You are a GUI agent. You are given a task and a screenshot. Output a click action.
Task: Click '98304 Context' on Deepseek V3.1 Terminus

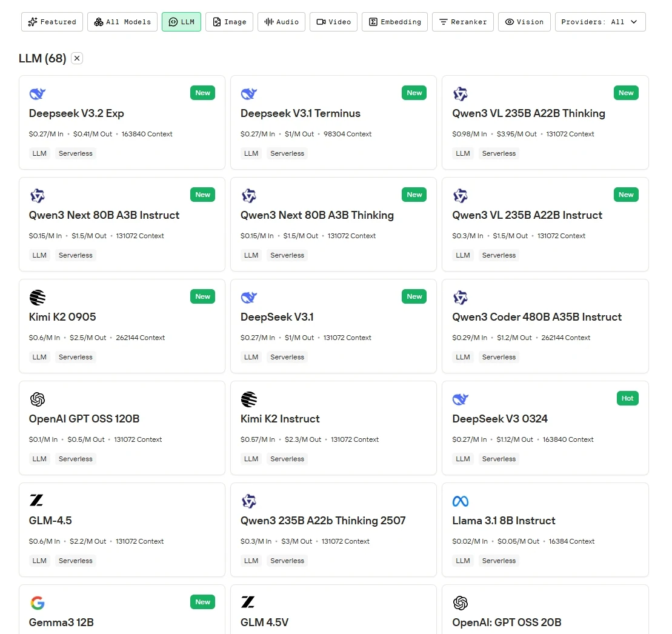coord(348,134)
